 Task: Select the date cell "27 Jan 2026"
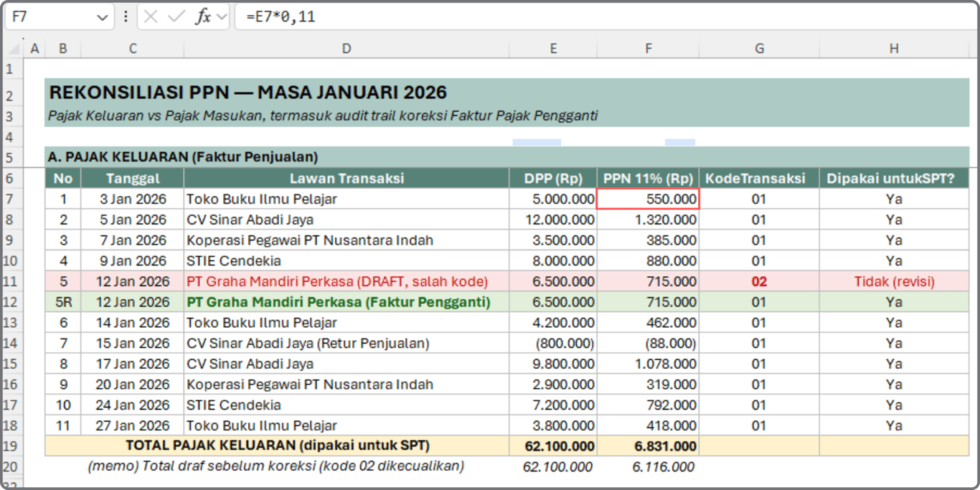[133, 425]
